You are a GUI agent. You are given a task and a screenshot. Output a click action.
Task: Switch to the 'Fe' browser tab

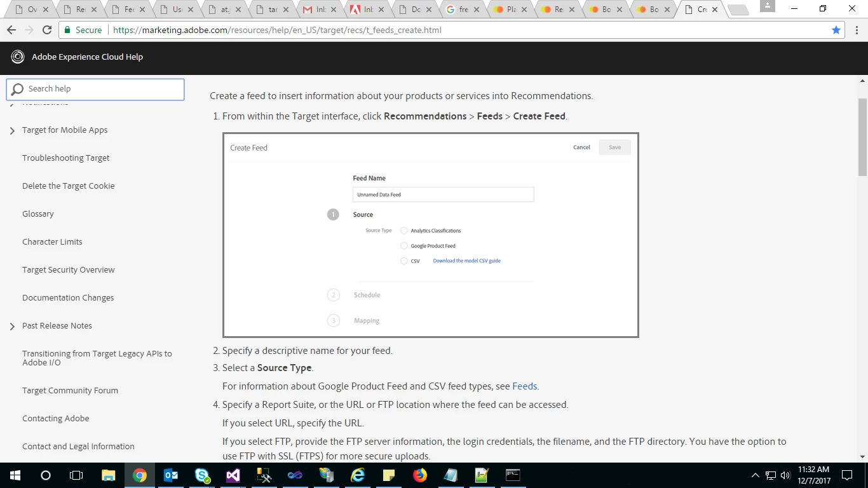128,10
